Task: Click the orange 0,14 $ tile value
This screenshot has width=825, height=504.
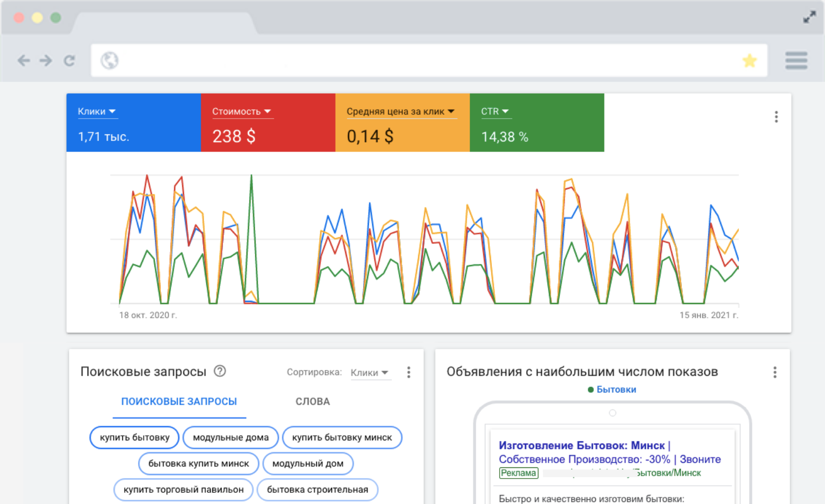Action: click(370, 136)
